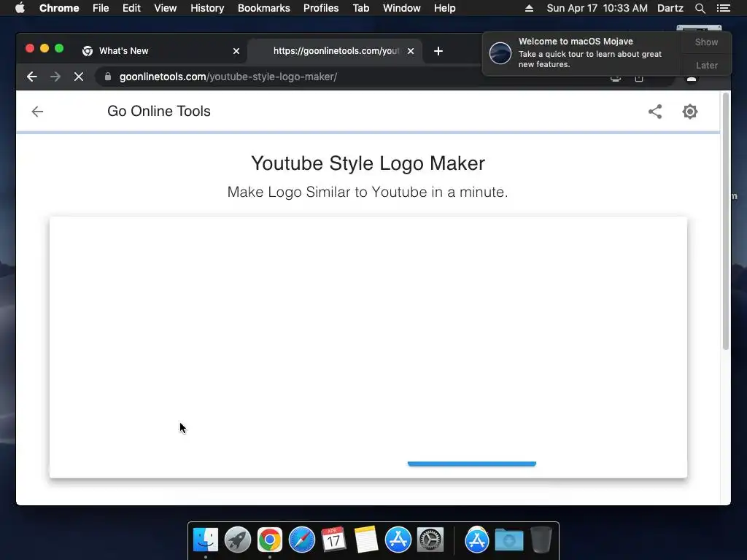Image resolution: width=747 pixels, height=560 pixels.
Task: Open the Chrome application menu
Action: click(x=59, y=8)
